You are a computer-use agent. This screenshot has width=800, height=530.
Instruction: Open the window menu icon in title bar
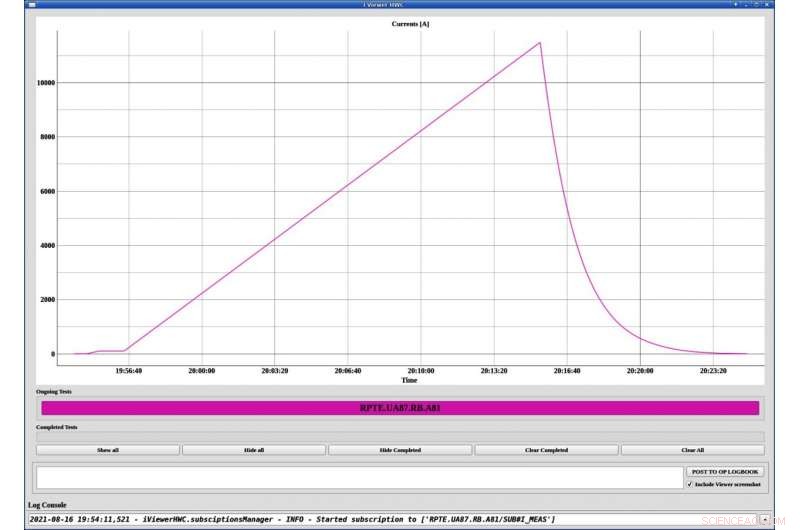pyautogui.click(x=32, y=5)
